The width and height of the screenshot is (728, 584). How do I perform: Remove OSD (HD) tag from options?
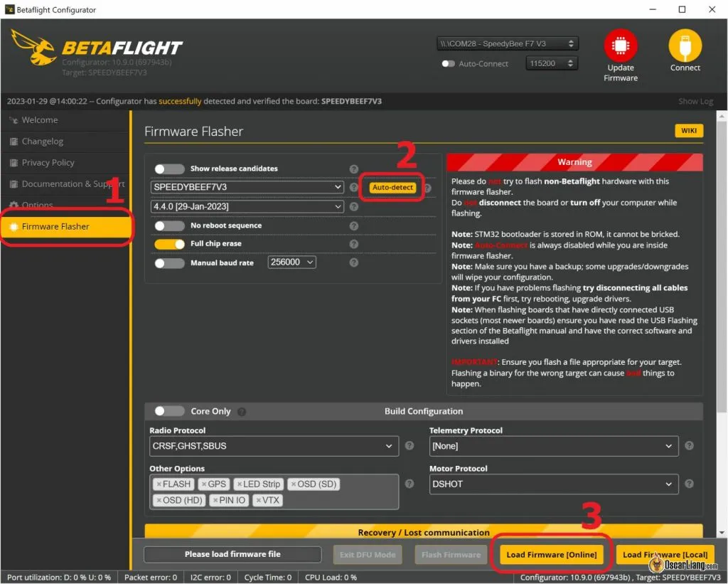click(x=159, y=500)
